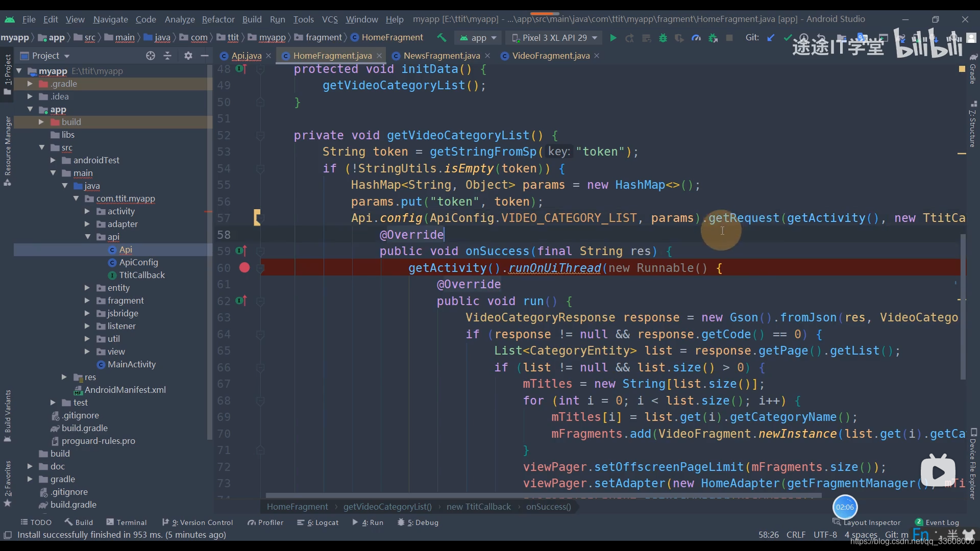The width and height of the screenshot is (980, 551).
Task: Open the Structure side panel
Action: (973, 125)
